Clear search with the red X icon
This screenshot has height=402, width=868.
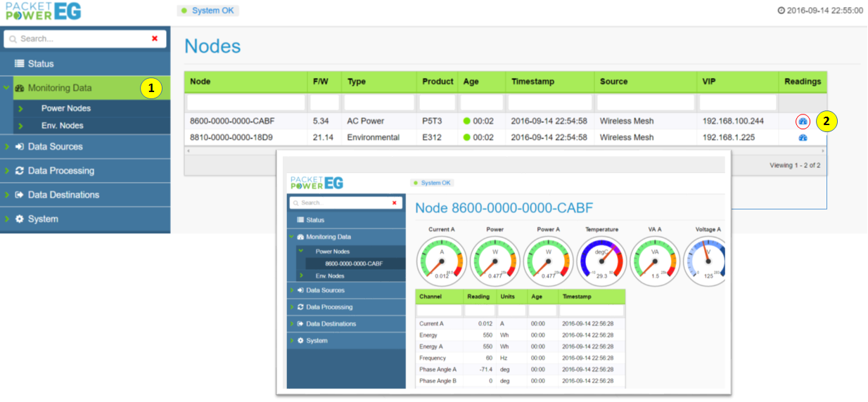click(155, 39)
